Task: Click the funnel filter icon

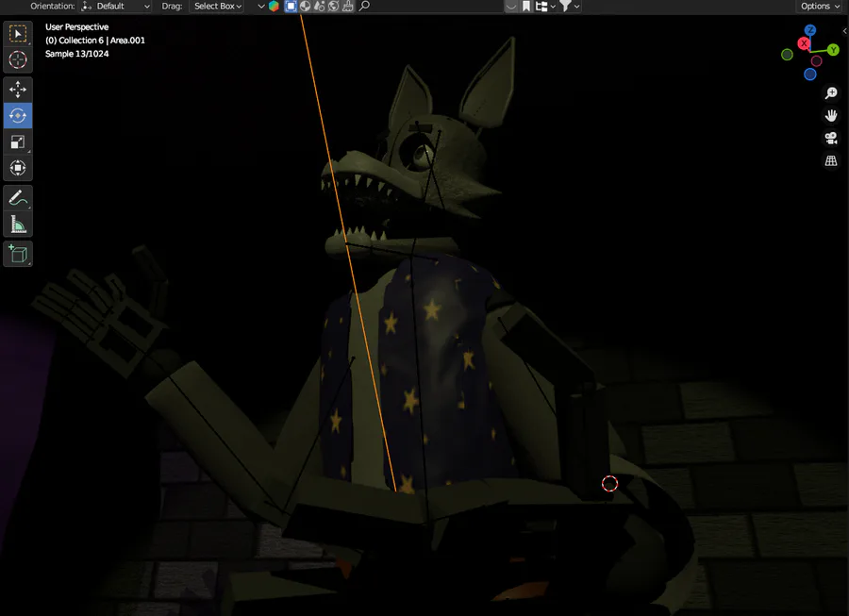Action: point(565,6)
